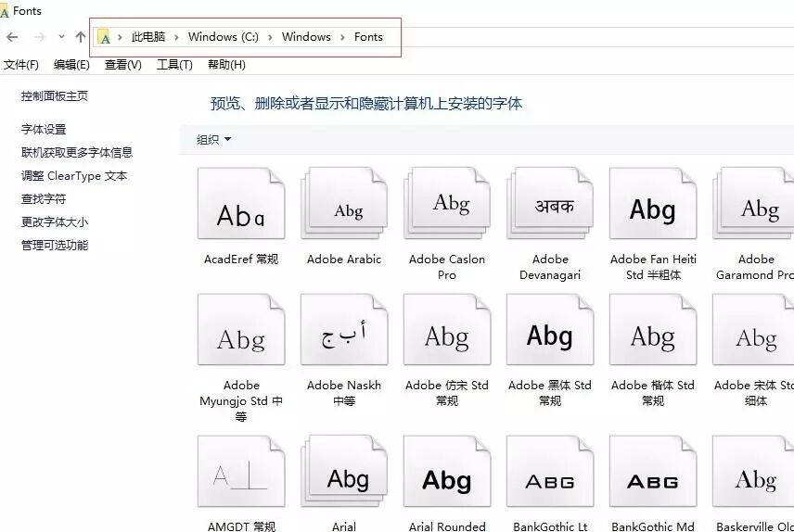Select the Adobe 仿宋 Std 常规 font icon

(x=447, y=330)
